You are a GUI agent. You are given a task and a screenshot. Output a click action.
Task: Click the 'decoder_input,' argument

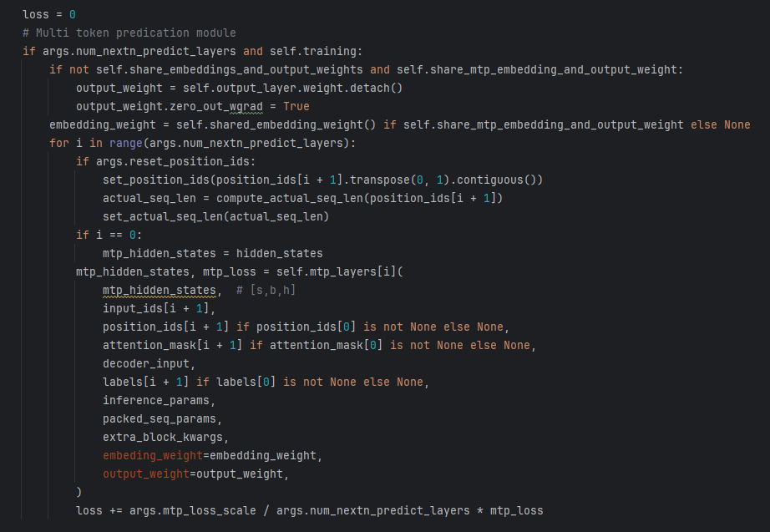click(x=149, y=363)
